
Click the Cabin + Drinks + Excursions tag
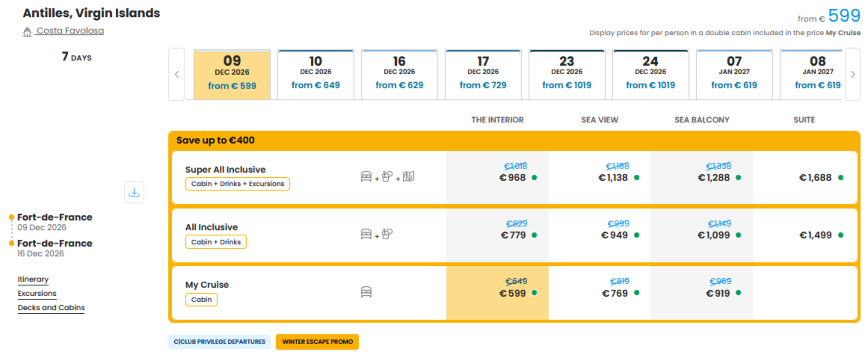pos(238,184)
